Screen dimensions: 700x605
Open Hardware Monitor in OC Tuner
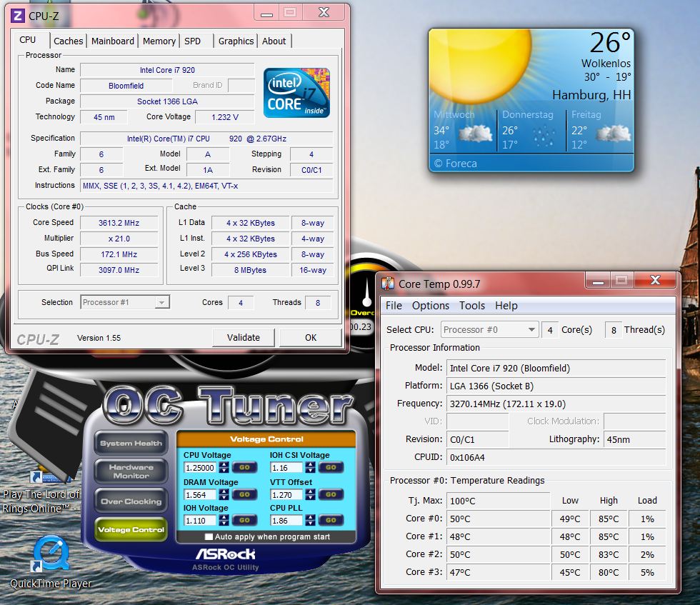tap(131, 471)
